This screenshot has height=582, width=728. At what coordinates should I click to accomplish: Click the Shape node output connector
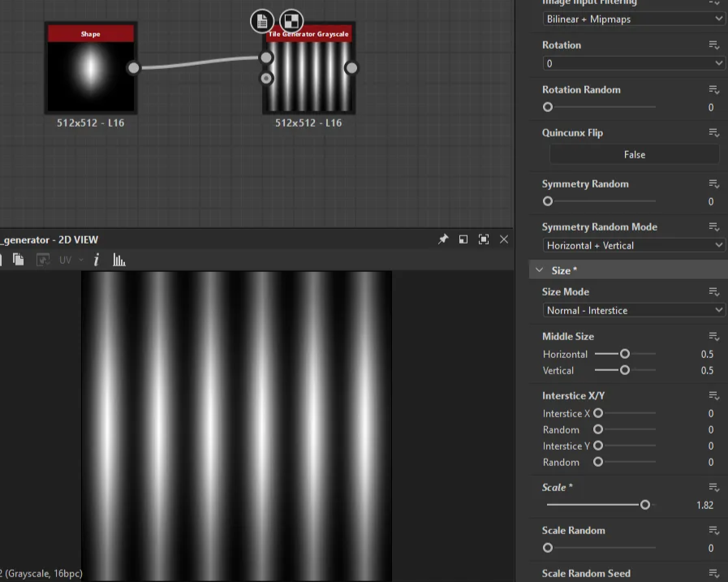pos(134,68)
